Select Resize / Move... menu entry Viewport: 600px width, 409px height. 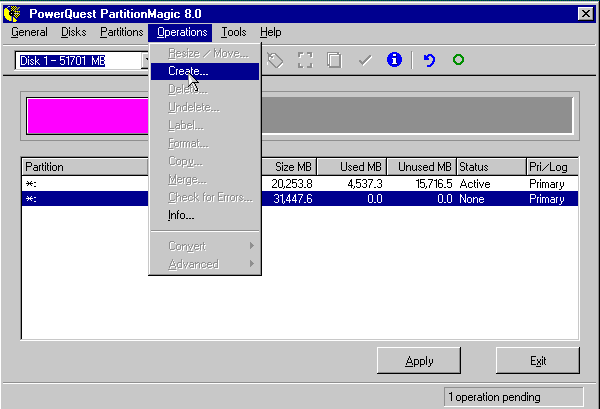[x=205, y=53]
